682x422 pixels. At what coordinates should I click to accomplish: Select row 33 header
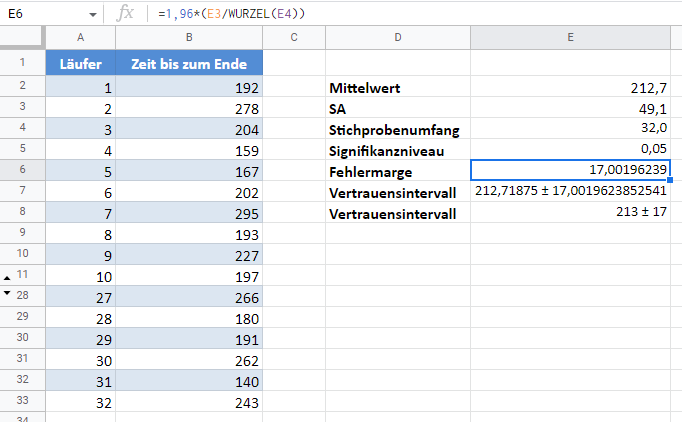pyautogui.click(x=22, y=401)
